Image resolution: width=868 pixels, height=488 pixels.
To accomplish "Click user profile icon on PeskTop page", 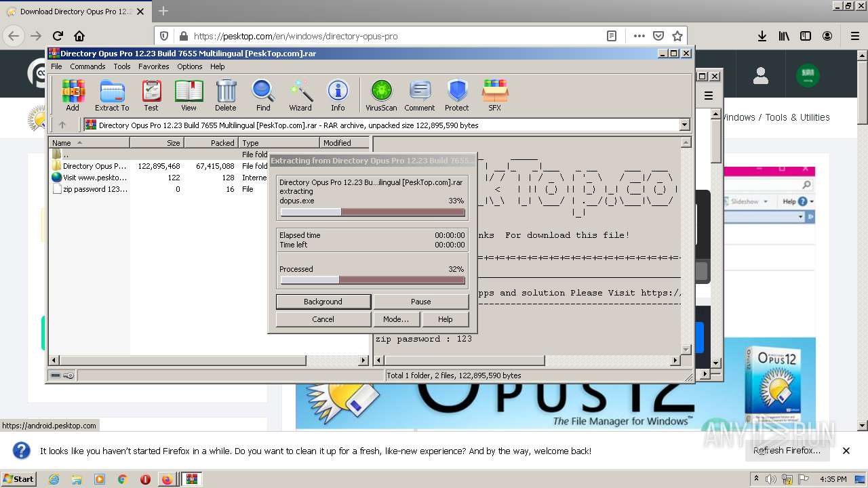I will point(761,75).
